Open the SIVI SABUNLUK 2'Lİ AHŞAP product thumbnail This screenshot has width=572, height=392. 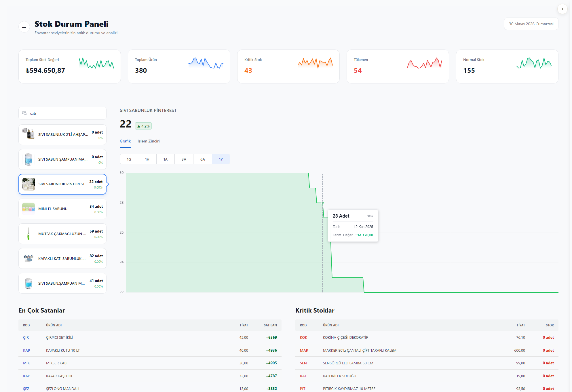(28, 134)
